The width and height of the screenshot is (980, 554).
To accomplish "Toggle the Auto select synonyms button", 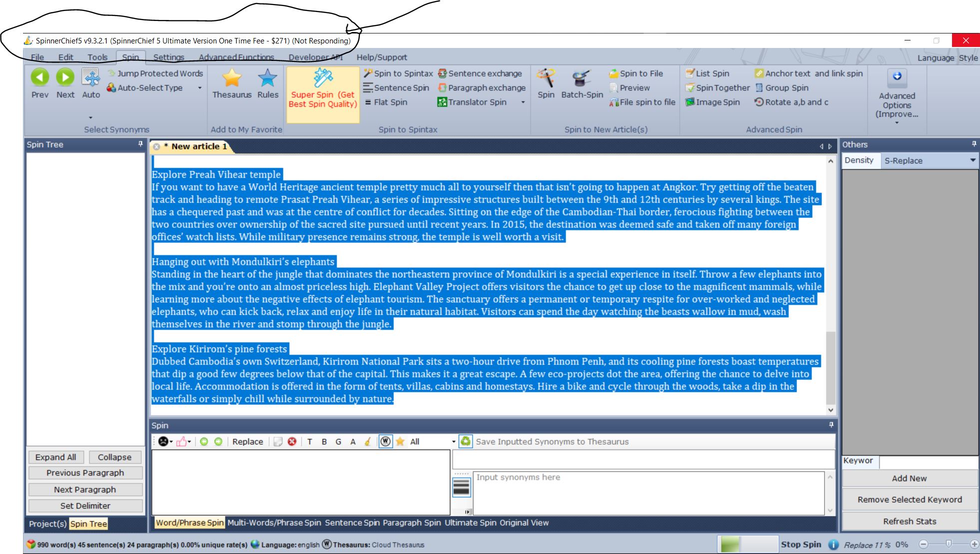I will 91,78.
